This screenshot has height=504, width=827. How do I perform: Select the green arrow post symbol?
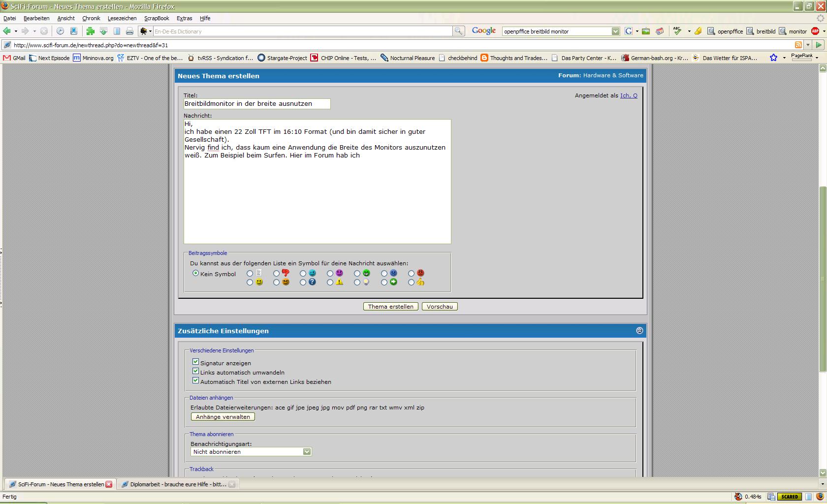384,283
